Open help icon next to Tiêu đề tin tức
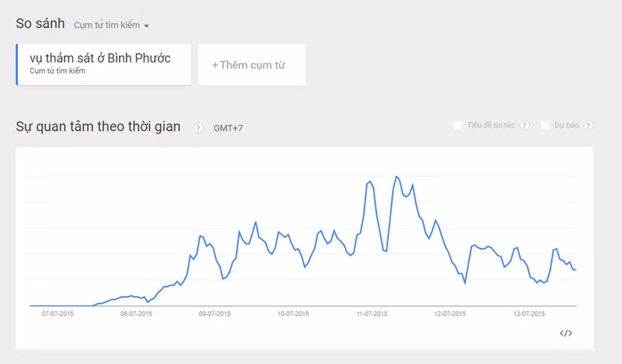 pos(525,125)
